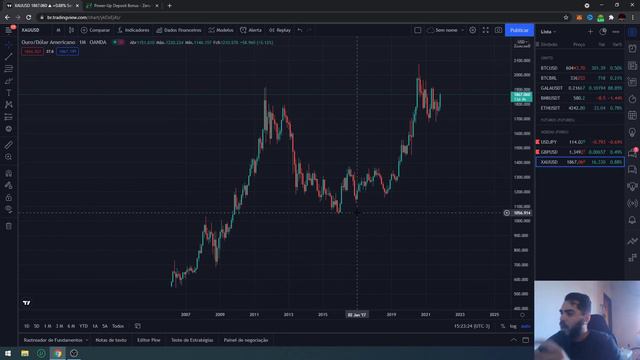Open Painel de negociação tab
This screenshot has width=640, height=360.
246,340
